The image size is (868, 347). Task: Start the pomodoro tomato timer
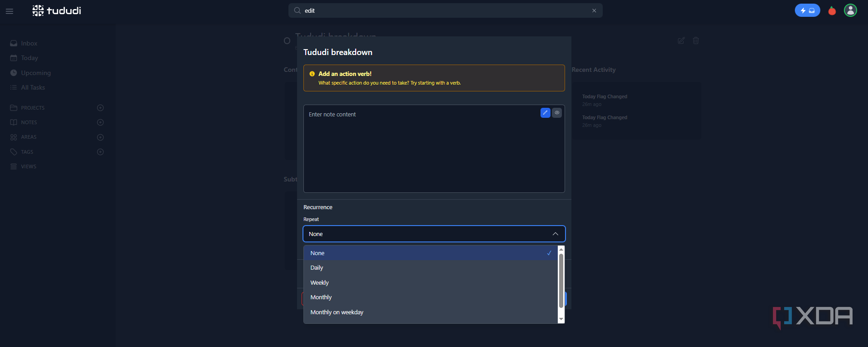[x=832, y=10]
